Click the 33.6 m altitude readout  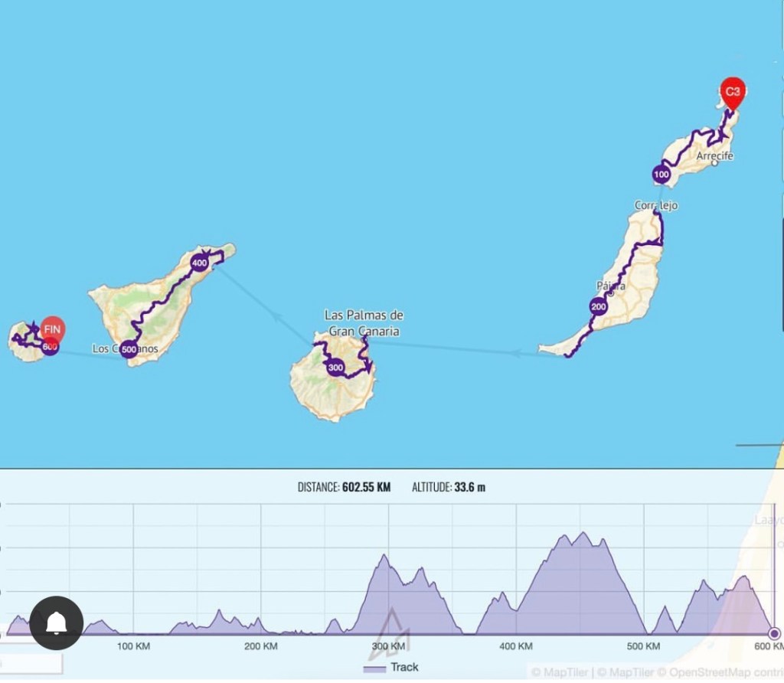pyautogui.click(x=471, y=487)
